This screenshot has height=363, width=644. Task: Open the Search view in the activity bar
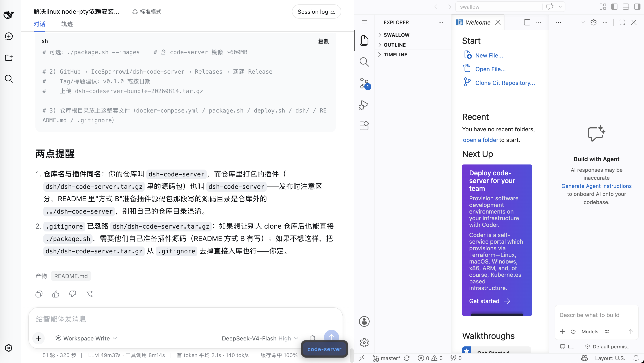[x=364, y=62]
